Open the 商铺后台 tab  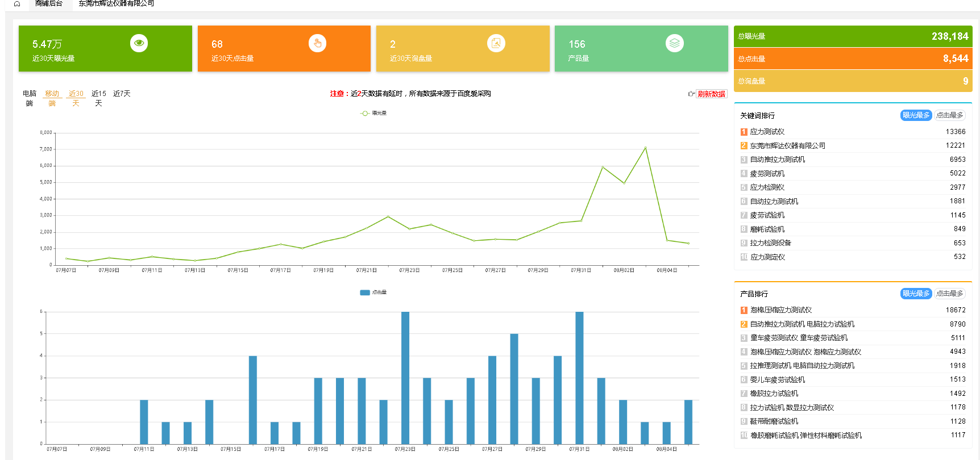pyautogui.click(x=49, y=4)
